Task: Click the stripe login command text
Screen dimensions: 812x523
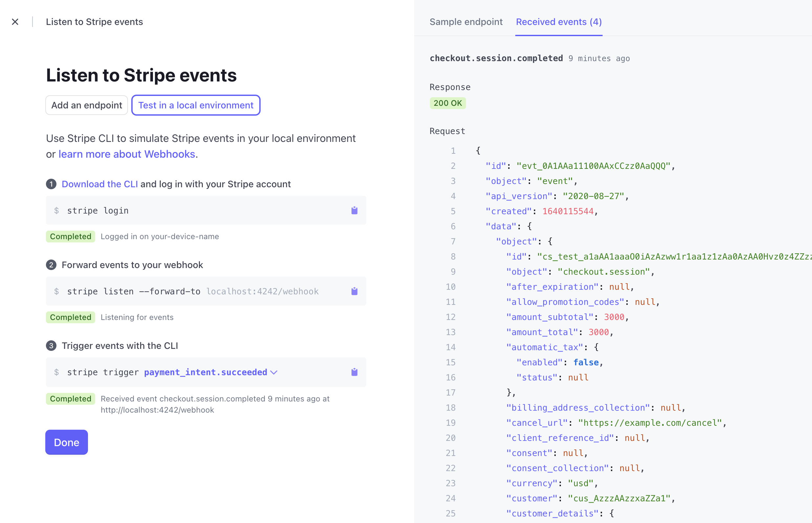Action: [98, 211]
